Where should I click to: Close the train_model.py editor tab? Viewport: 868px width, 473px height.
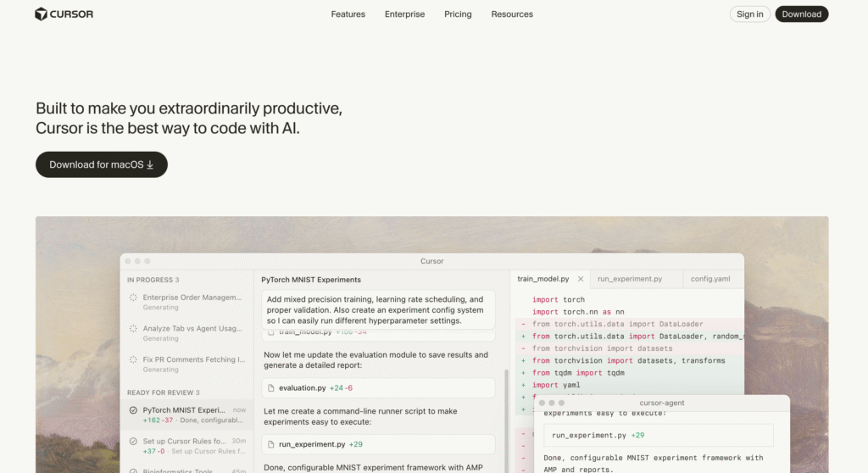click(x=581, y=279)
